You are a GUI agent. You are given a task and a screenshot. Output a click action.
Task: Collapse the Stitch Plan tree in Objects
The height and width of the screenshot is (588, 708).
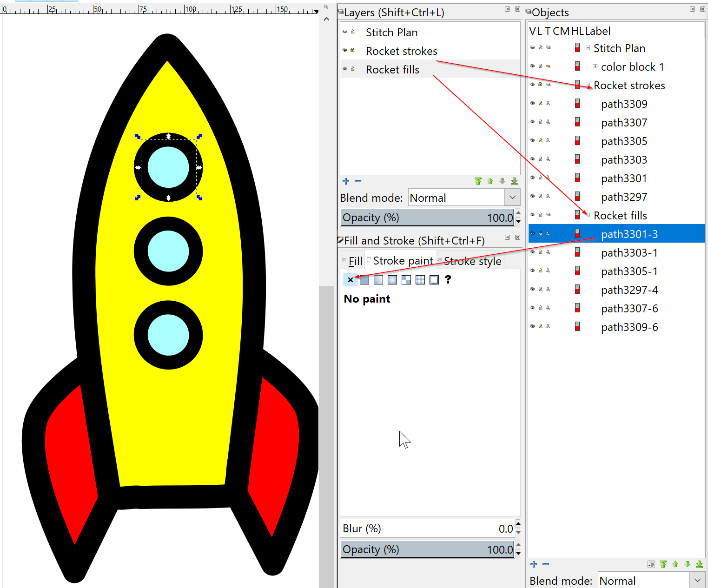coord(588,48)
